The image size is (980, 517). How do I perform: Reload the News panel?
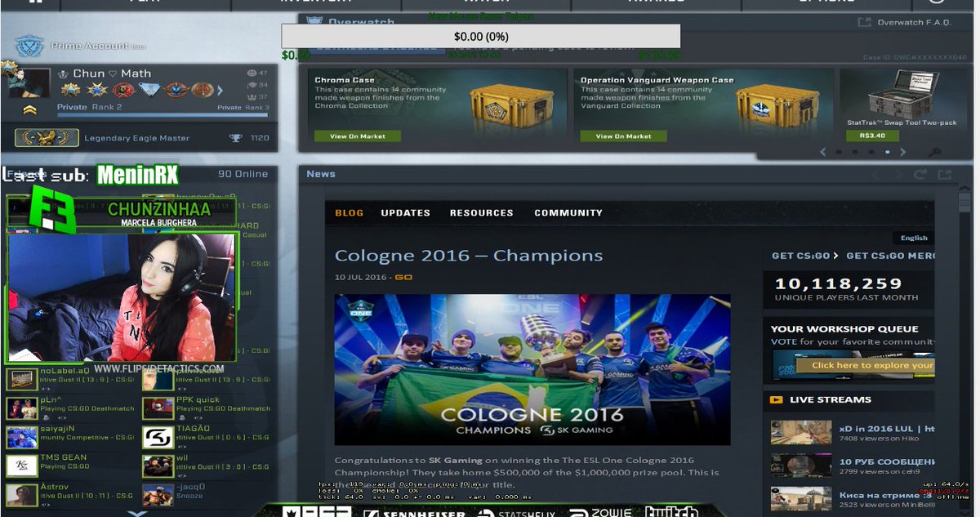click(x=920, y=175)
